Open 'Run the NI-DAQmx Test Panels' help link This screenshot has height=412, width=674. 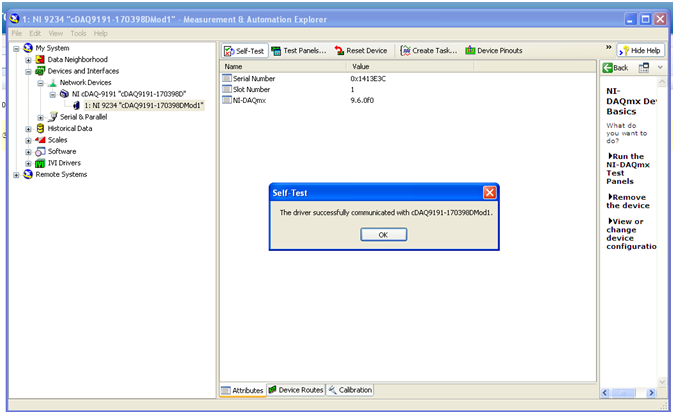click(628, 169)
